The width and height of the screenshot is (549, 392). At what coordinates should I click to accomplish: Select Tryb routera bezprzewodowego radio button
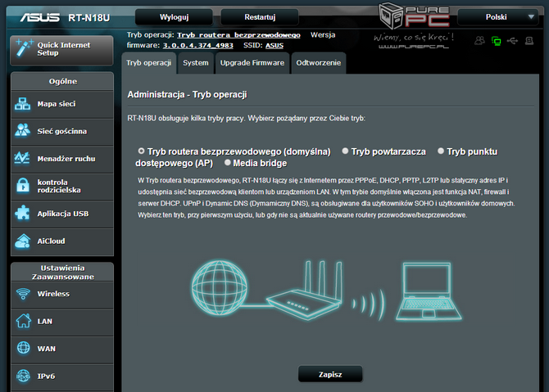tap(141, 151)
